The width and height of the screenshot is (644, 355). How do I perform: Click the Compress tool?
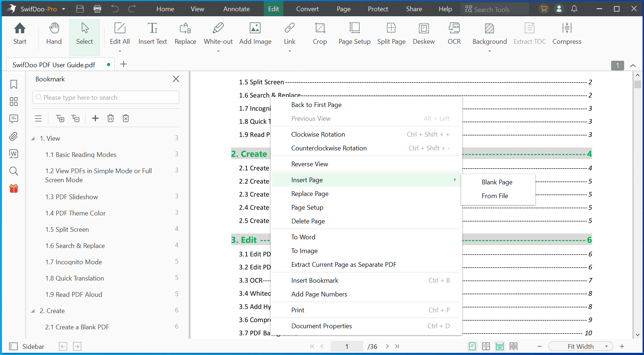click(567, 34)
